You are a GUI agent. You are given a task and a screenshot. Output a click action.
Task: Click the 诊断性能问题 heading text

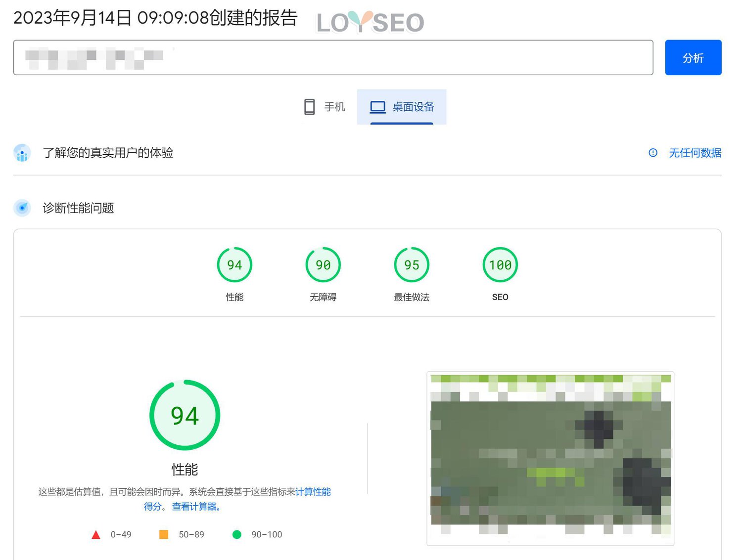click(x=78, y=208)
